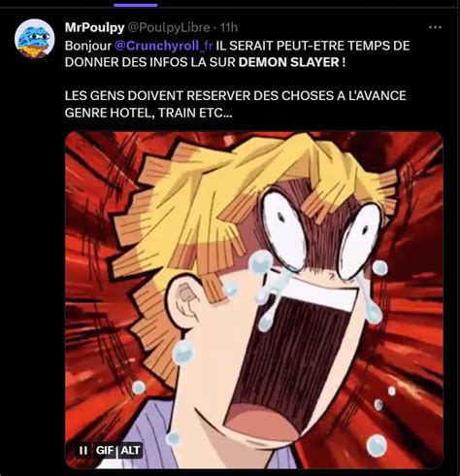Click the bold DEMON SLAYER text
This screenshot has height=476, width=460.
(288, 62)
